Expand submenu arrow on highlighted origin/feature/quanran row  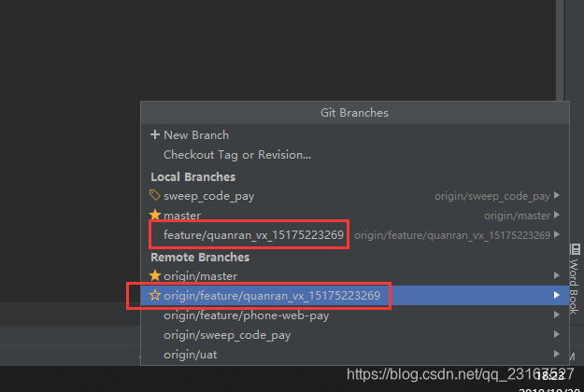tap(557, 295)
